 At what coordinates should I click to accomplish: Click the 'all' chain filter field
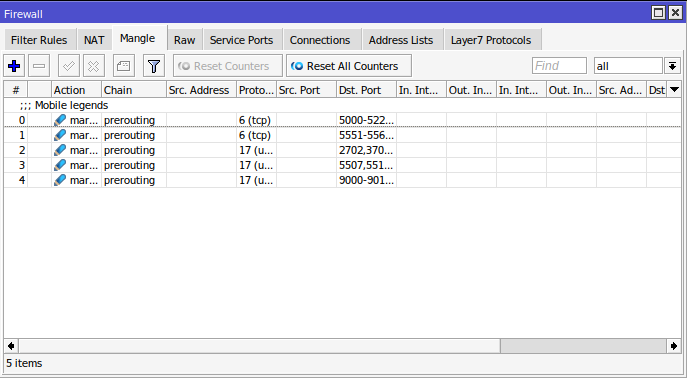tap(628, 66)
